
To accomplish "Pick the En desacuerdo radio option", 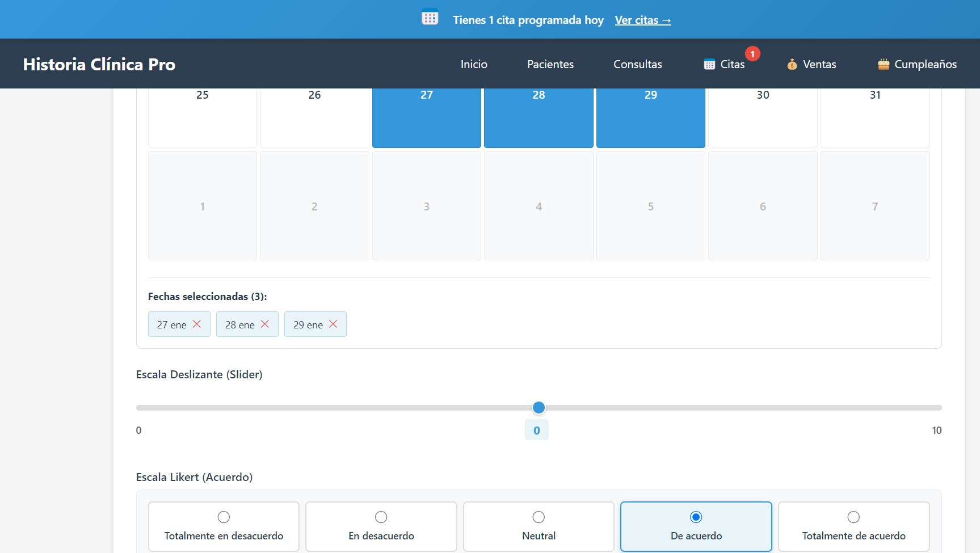I will coord(381,517).
